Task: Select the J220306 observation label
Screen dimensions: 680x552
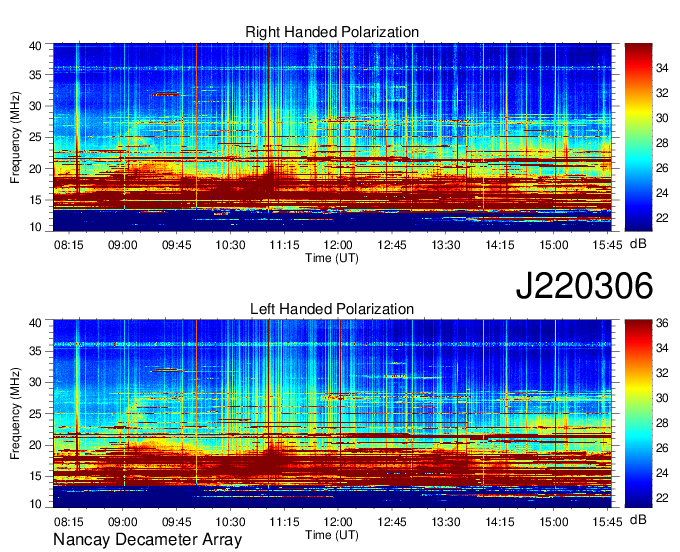Action: click(584, 286)
